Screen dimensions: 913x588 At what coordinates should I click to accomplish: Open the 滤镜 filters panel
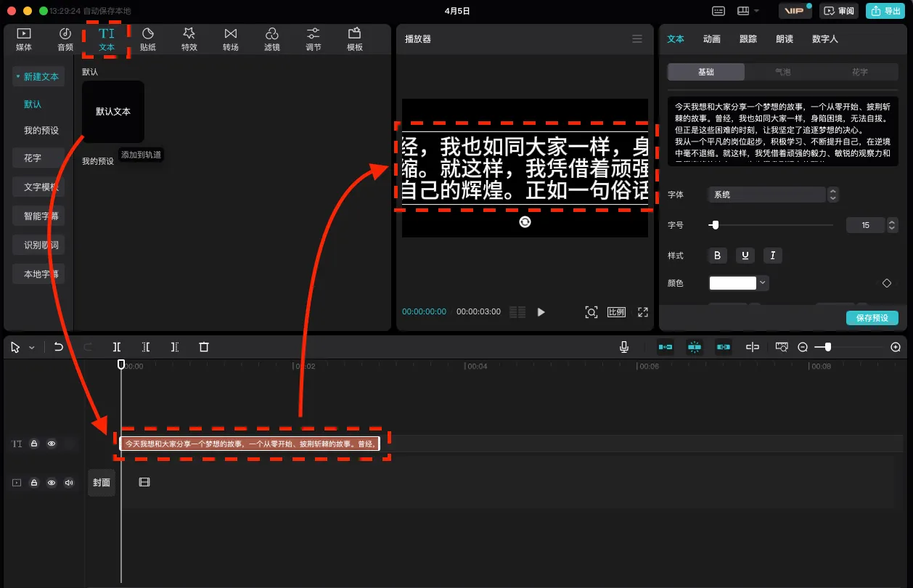[x=272, y=39]
